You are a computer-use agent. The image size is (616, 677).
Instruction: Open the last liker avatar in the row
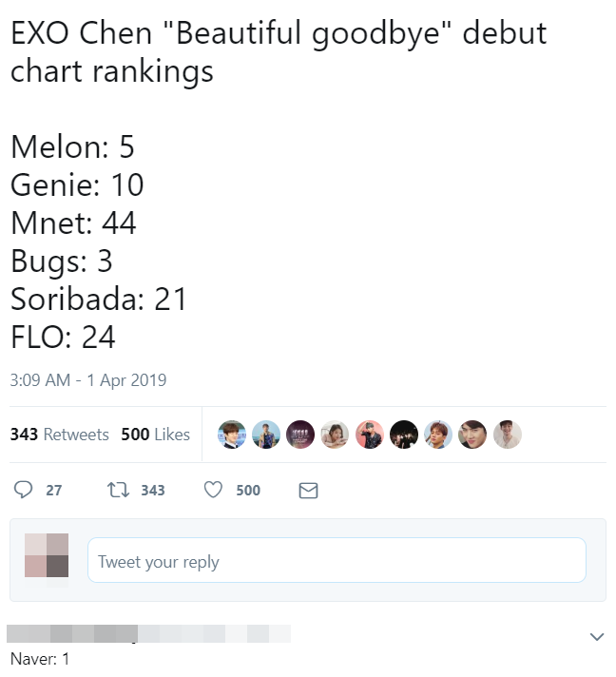click(x=508, y=435)
